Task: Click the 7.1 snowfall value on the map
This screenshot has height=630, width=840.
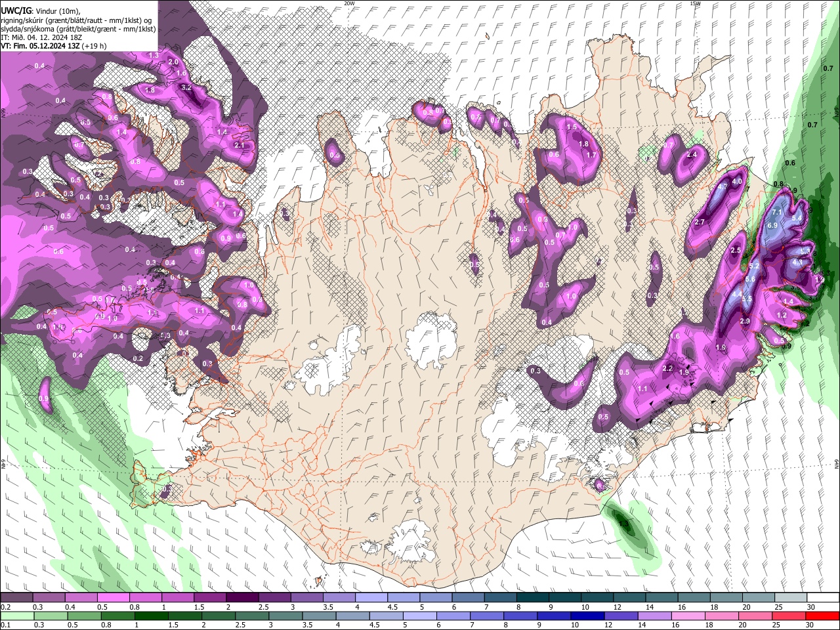Action: [x=778, y=212]
